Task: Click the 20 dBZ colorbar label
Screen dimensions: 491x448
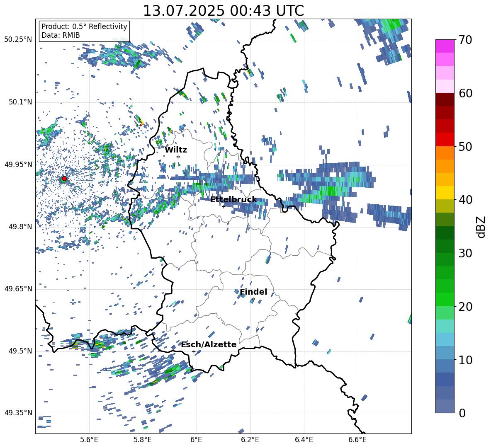Action: pos(465,307)
